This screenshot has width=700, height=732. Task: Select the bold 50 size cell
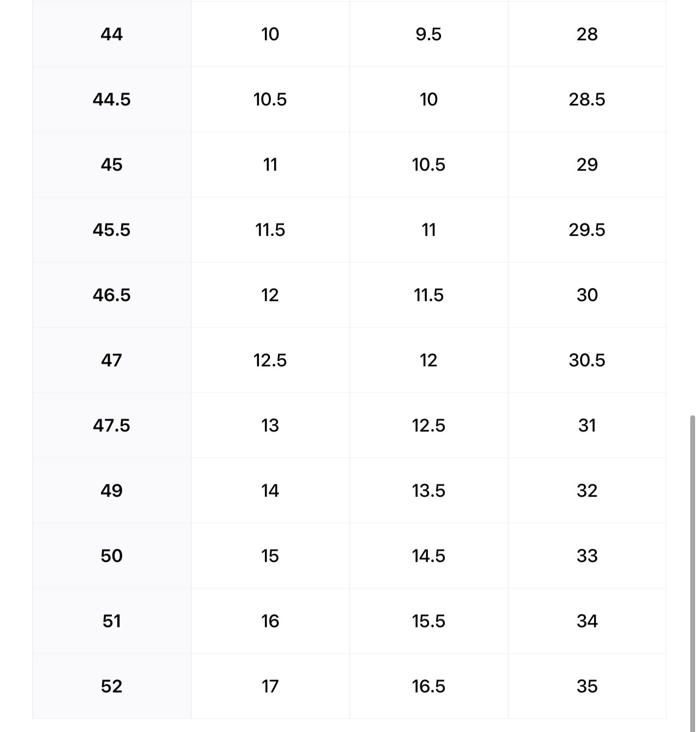[x=111, y=556]
